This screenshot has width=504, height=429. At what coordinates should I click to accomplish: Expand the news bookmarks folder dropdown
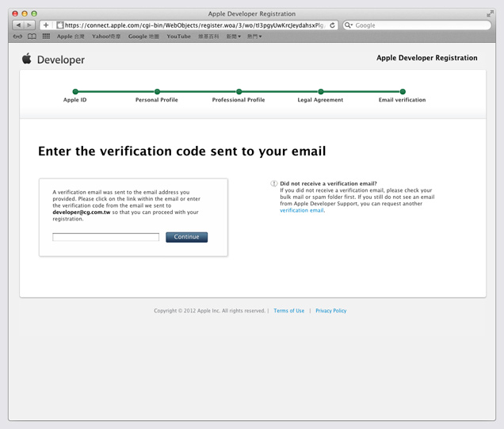pyautogui.click(x=234, y=36)
